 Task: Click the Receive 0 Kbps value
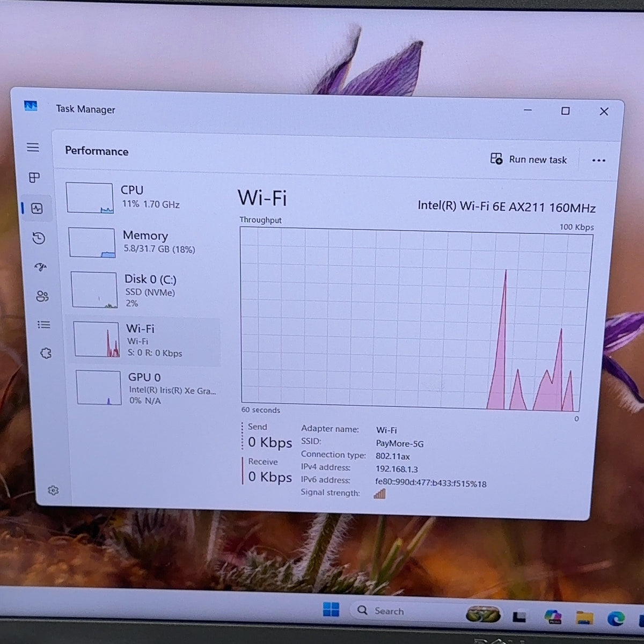tap(270, 477)
